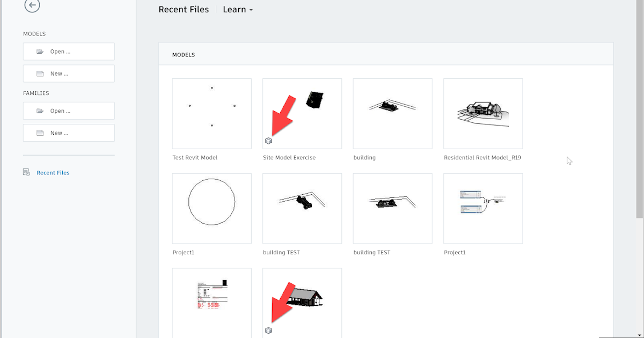Viewport: 644px width, 338px height.
Task: Click the new file icon under Families
Action: 40,133
